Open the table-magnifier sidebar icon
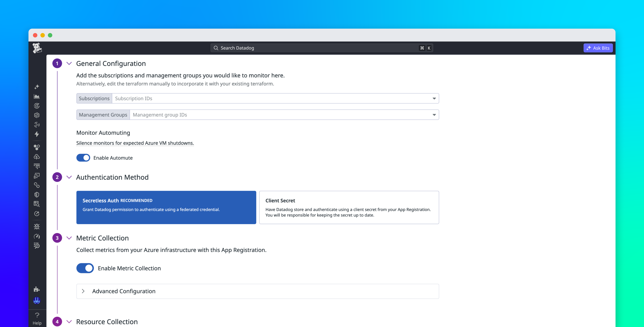 (x=37, y=204)
